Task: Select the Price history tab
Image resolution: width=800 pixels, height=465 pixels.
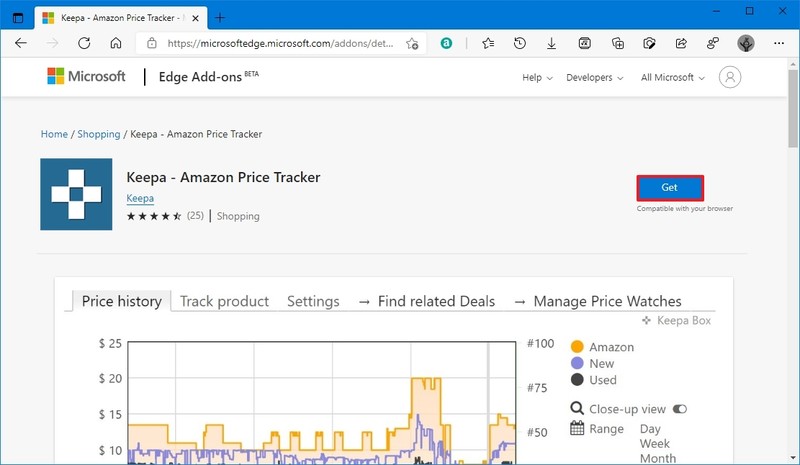Action: tap(121, 301)
